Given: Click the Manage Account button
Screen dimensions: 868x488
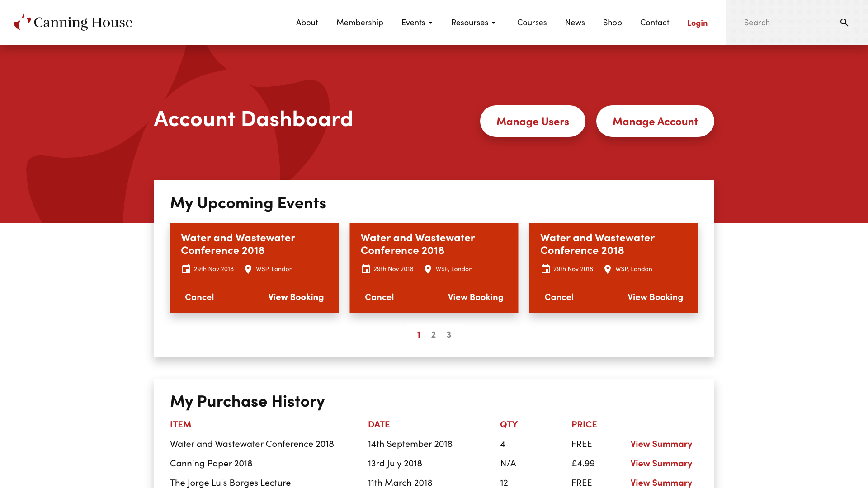Looking at the screenshot, I should pos(655,121).
